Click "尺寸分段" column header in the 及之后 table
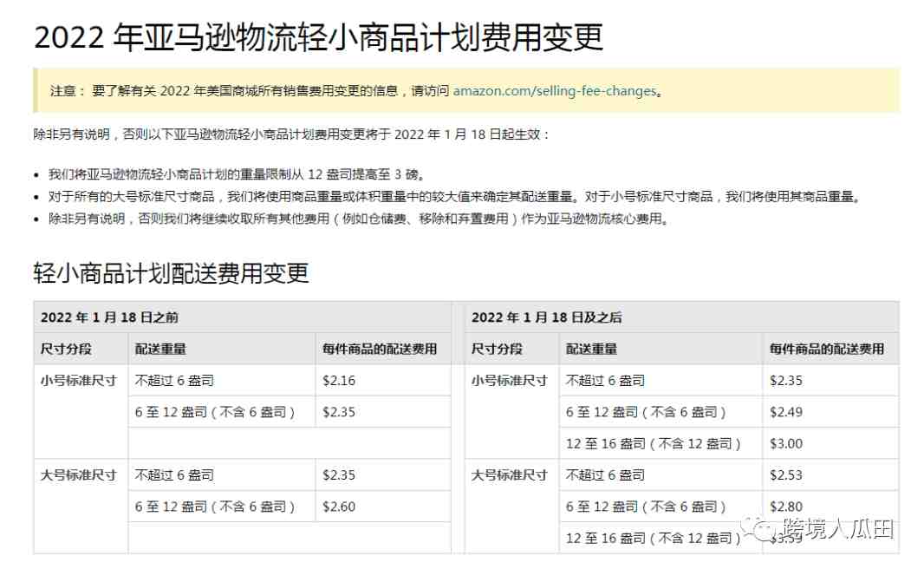This screenshot has height=569, width=924. coord(497,349)
